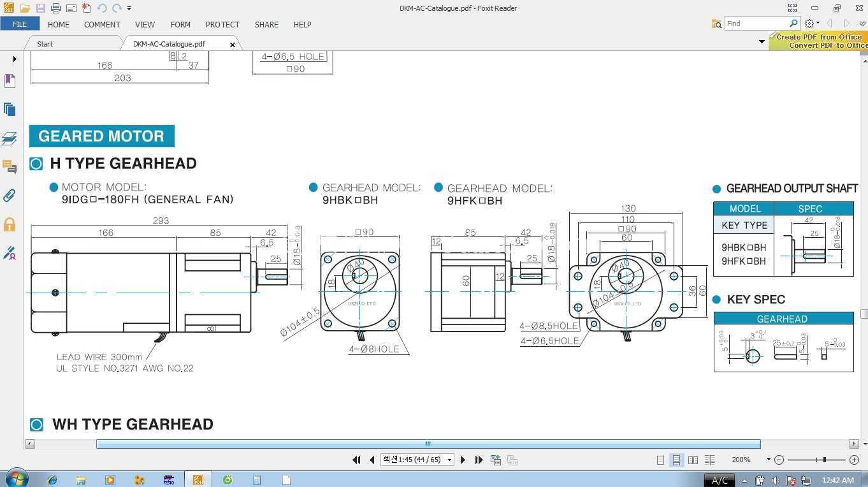Launch Internet Explorer from the taskbar
Viewport: 868px width, 487px height.
coord(52,480)
